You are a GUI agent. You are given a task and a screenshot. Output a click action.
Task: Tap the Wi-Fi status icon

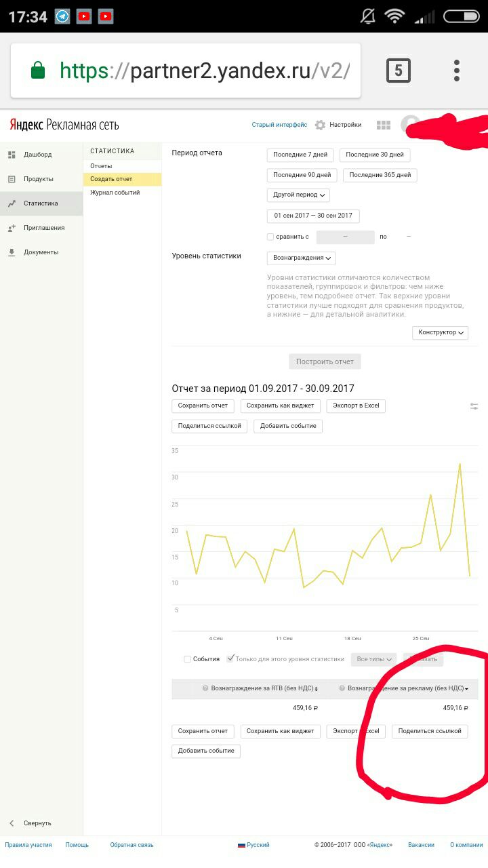[394, 16]
